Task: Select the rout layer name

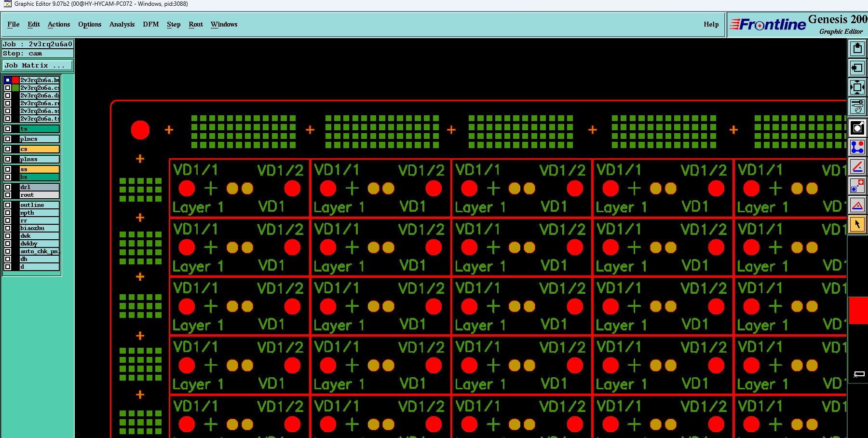Action: [40, 195]
